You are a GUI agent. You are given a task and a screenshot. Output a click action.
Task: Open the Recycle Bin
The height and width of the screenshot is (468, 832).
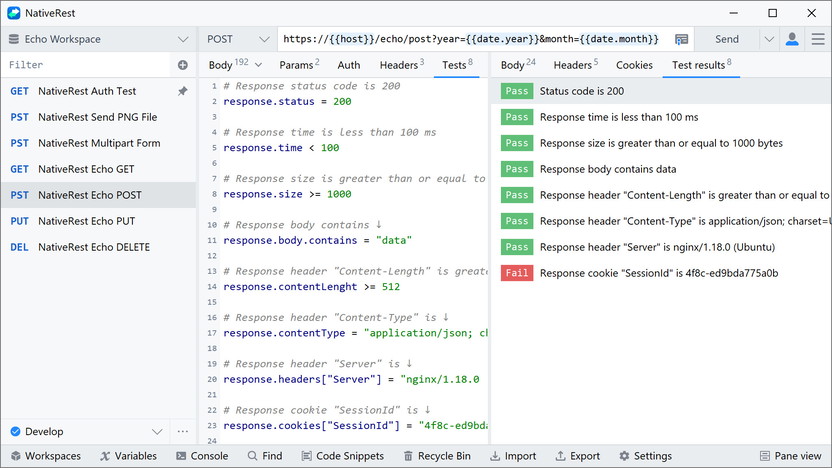[x=436, y=456]
